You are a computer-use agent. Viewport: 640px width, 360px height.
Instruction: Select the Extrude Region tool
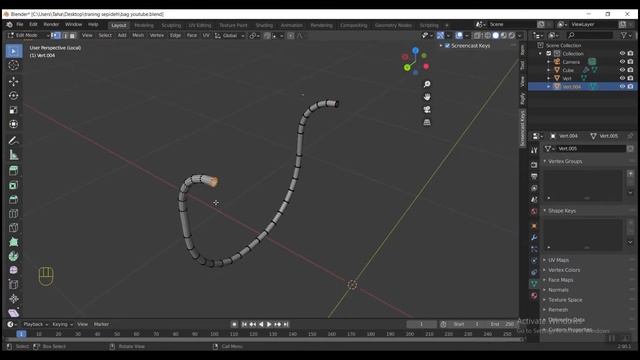pyautogui.click(x=13, y=171)
